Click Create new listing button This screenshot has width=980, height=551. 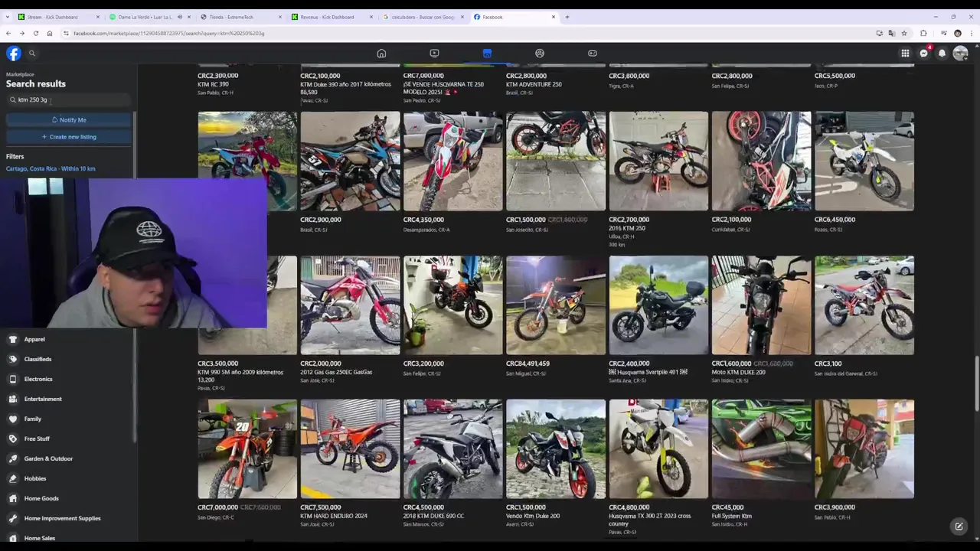click(x=69, y=136)
